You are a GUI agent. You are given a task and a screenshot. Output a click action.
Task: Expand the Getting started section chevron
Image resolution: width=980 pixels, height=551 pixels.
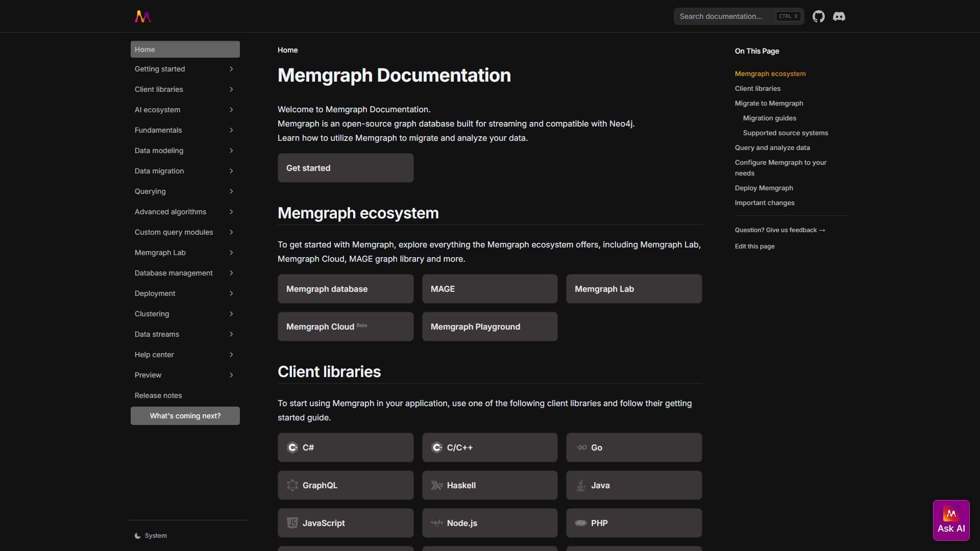pos(231,69)
